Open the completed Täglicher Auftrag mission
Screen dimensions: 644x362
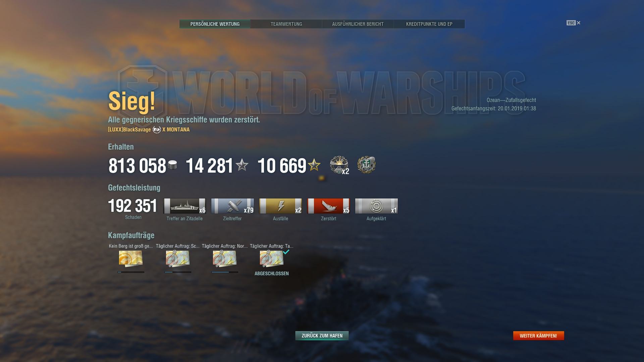(x=272, y=259)
